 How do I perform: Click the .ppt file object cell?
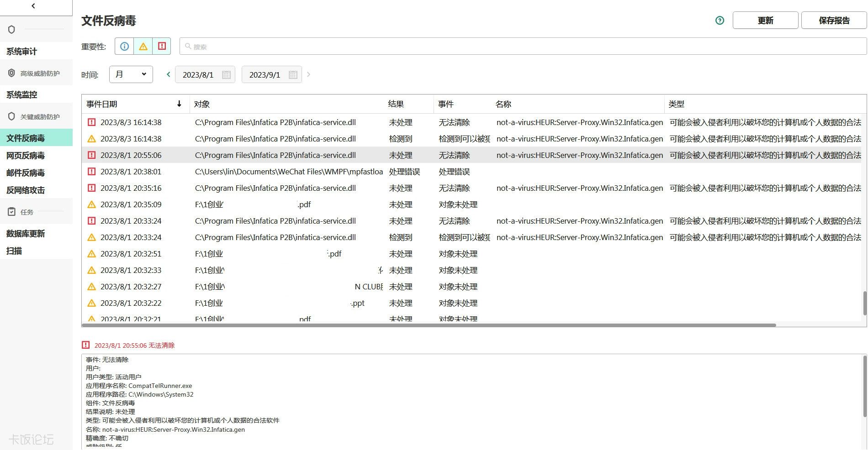click(280, 303)
